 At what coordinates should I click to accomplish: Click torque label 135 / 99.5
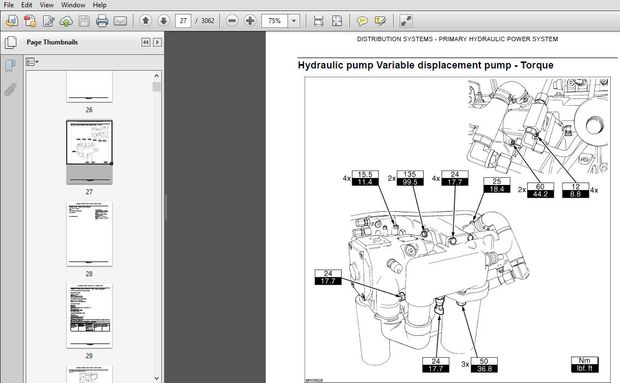point(410,178)
